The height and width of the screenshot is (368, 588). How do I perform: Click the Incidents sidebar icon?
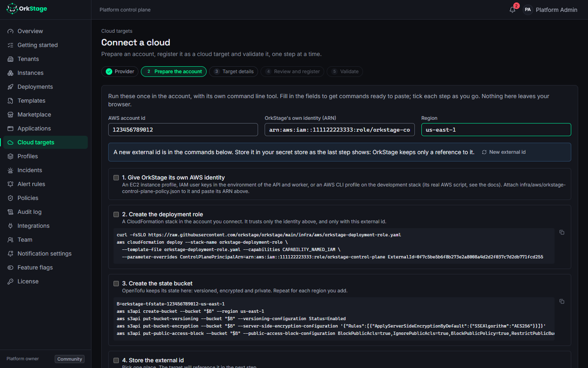point(11,170)
